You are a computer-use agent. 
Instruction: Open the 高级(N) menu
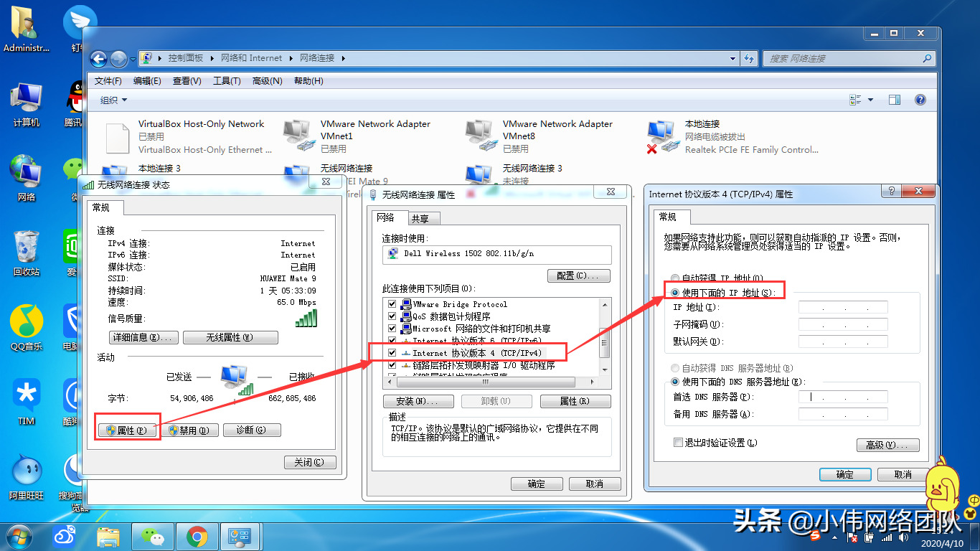268,81
